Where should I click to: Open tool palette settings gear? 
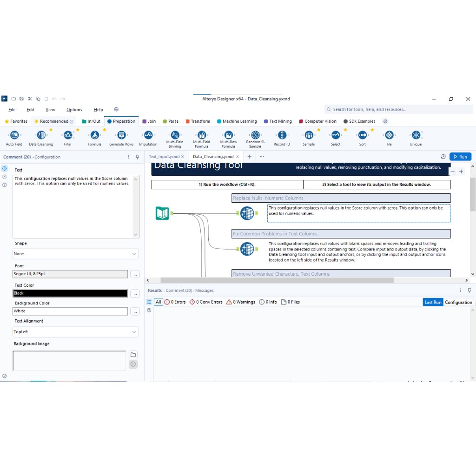tap(385, 121)
